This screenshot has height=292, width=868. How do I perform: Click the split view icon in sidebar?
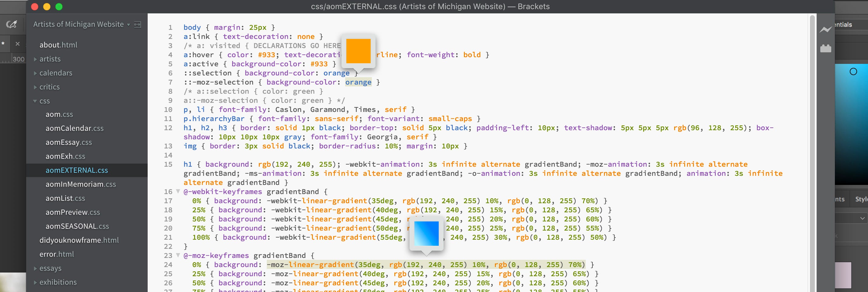(138, 25)
